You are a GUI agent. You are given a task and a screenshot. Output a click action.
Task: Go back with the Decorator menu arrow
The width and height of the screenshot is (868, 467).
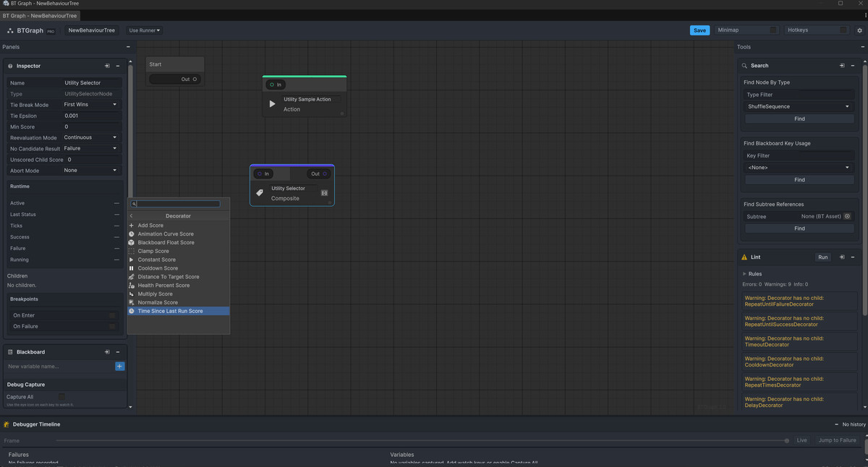[132, 216]
